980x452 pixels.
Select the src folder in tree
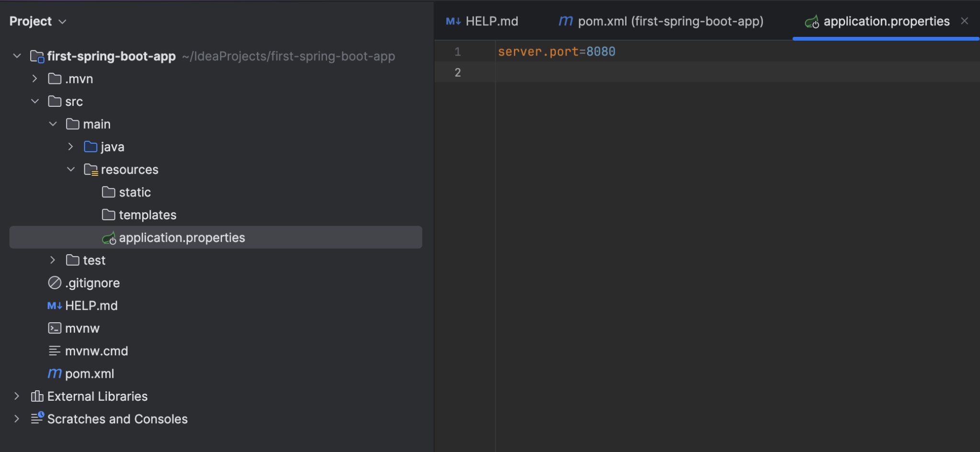(x=74, y=102)
